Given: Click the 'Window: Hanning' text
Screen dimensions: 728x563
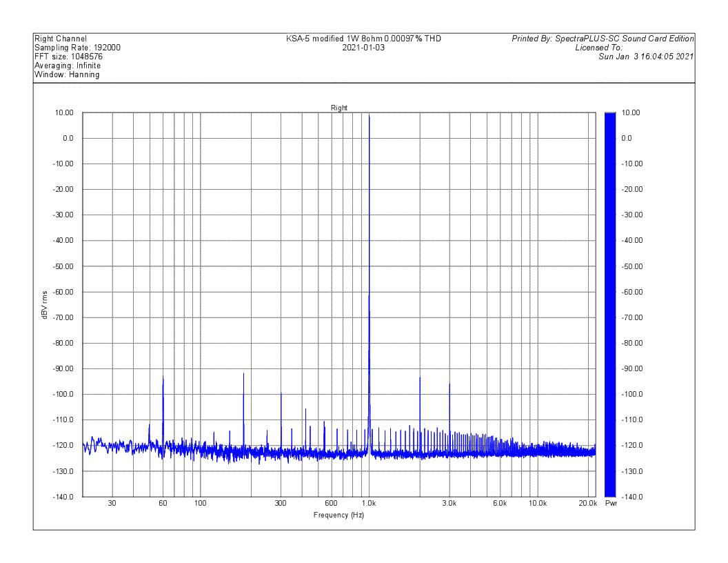Looking at the screenshot, I should coord(67,75).
